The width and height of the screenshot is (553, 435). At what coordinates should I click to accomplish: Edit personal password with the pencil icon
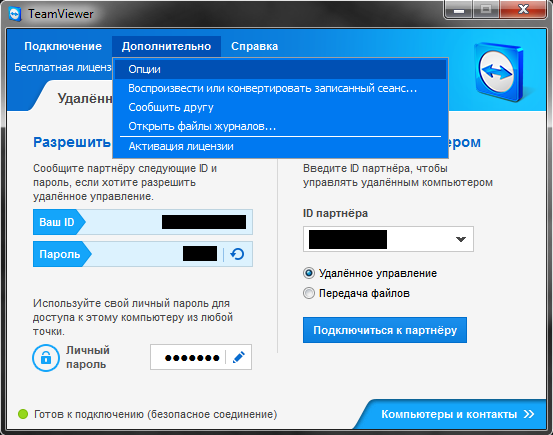(239, 357)
